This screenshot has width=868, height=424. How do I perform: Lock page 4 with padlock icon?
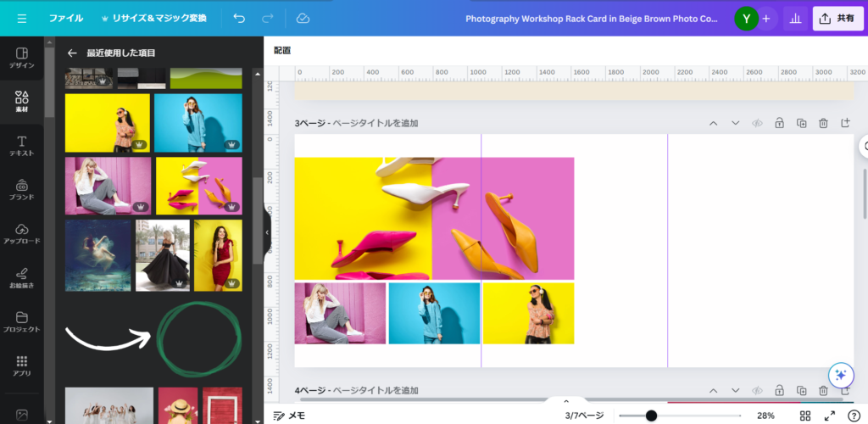click(779, 390)
